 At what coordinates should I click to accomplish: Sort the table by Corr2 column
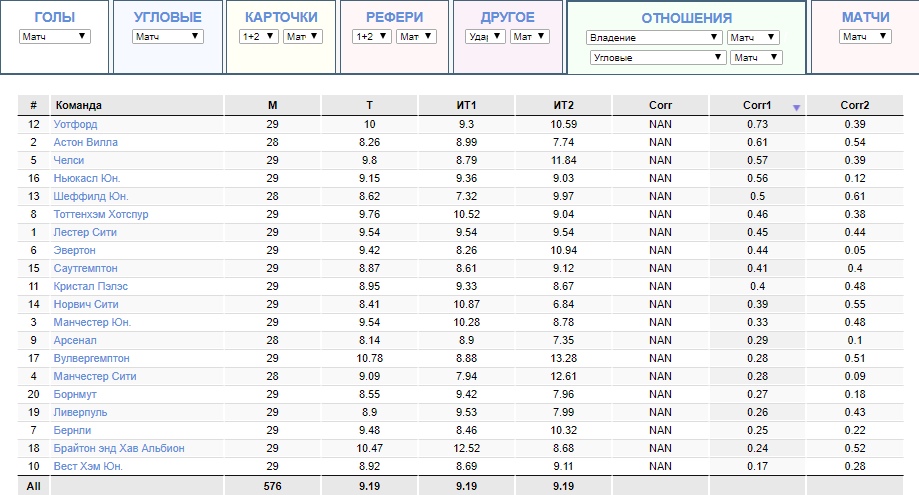coord(854,105)
